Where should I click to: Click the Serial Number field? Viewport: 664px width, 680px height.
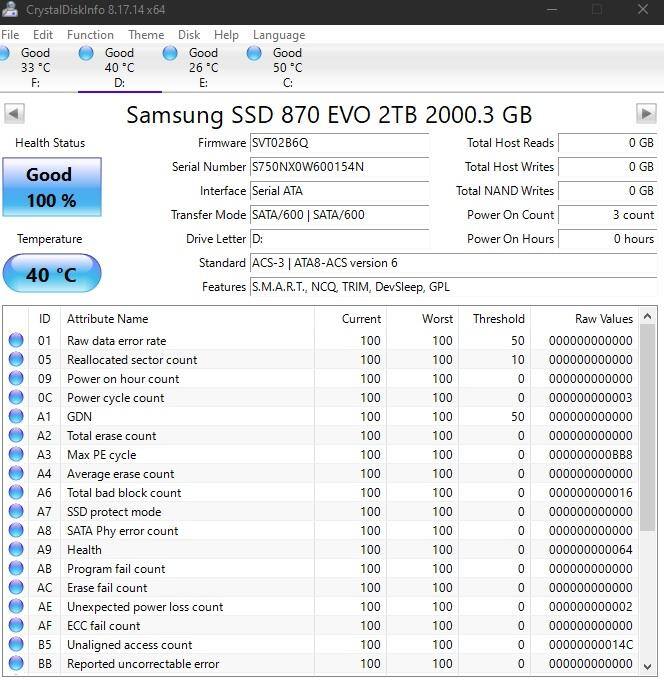[x=340, y=167]
